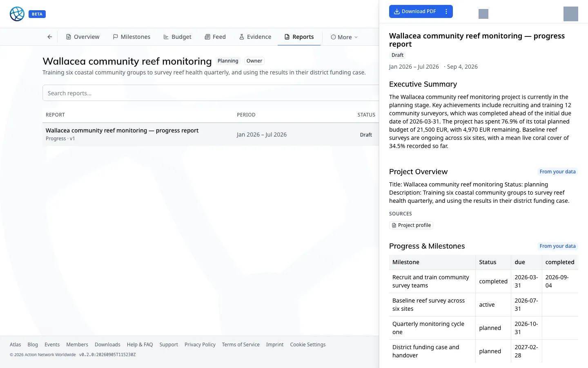Click the large gray square at panel top-right

coord(571,14)
